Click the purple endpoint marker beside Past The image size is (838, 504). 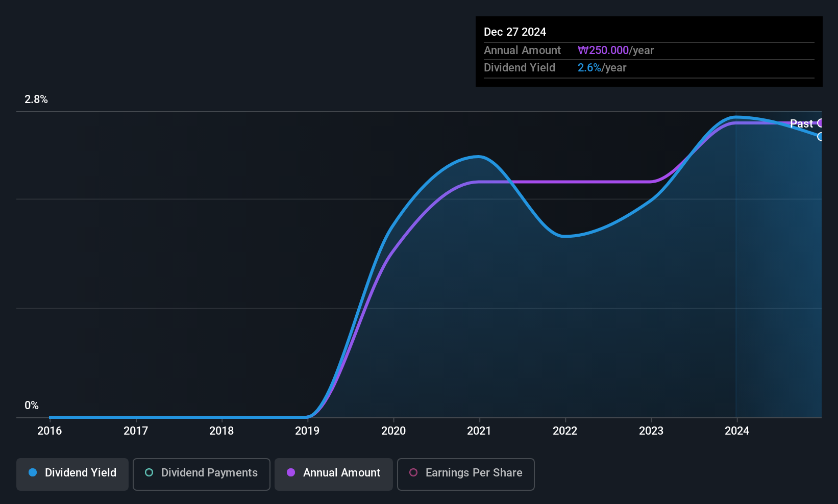point(820,123)
